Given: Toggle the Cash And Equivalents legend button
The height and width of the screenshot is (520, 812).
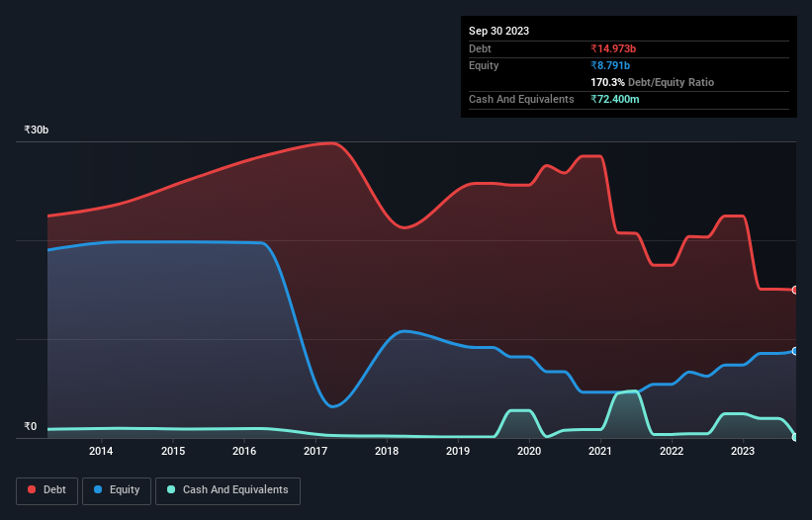Looking at the screenshot, I should point(227,490).
